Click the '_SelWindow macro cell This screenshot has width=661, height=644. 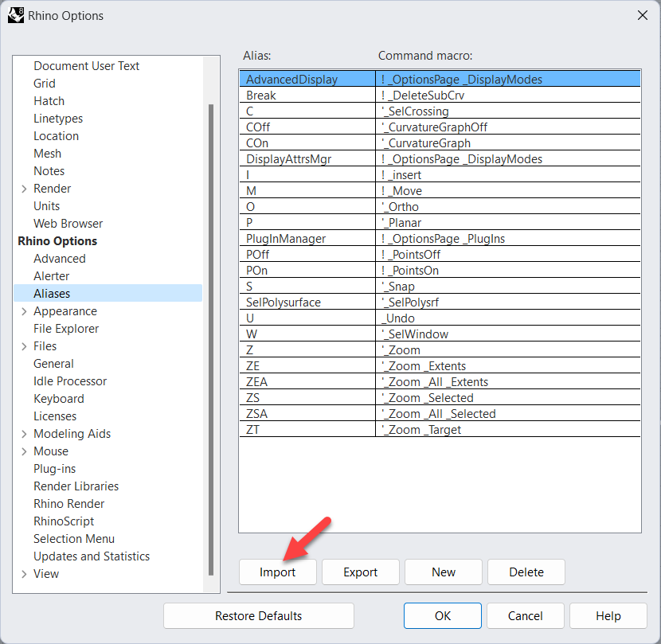[508, 334]
